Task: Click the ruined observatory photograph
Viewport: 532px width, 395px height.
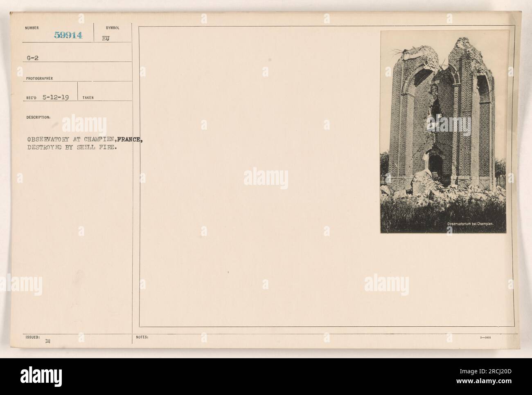Action: click(x=444, y=132)
